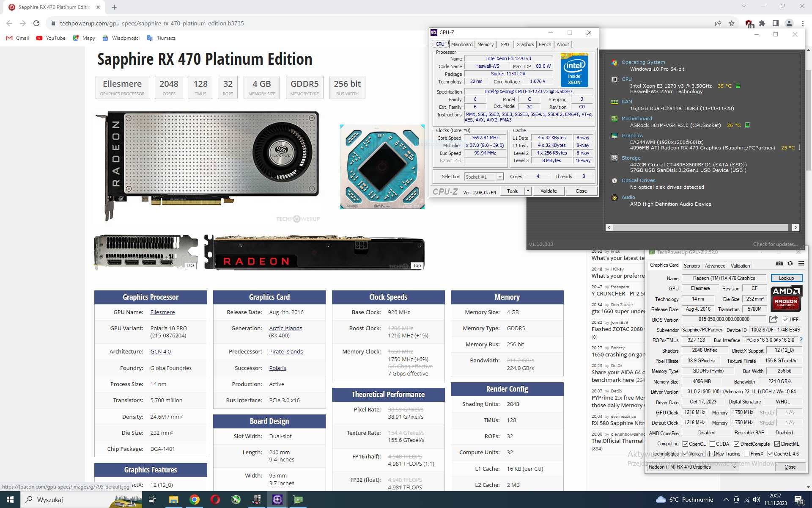Toggle the Ray Tracing checkbox
The height and width of the screenshot is (508, 812).
pos(712,454)
